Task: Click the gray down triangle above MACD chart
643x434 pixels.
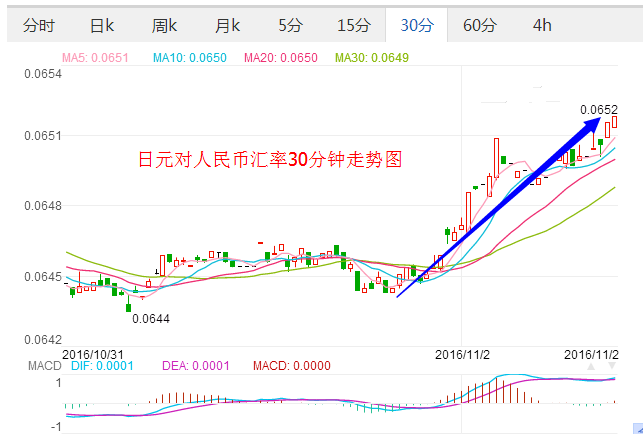Action: 612,368
